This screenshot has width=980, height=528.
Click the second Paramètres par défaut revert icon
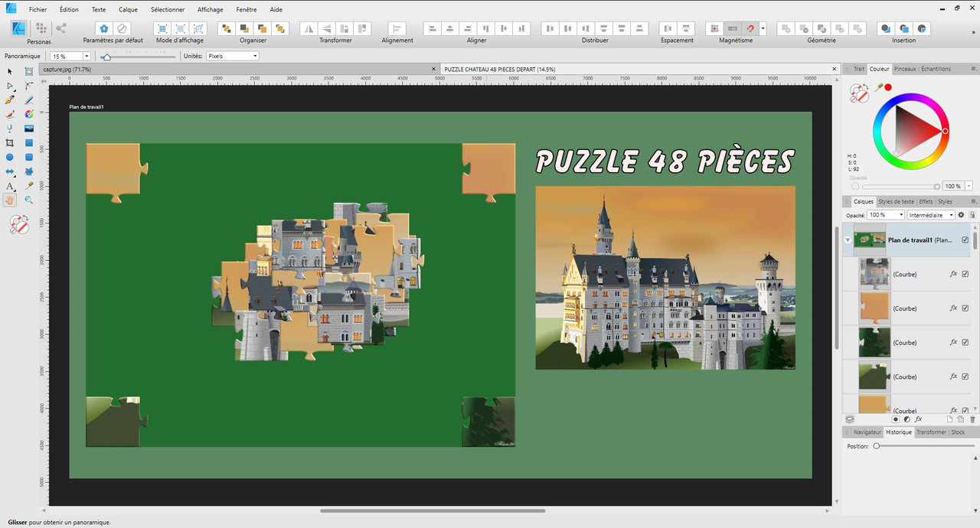[x=121, y=28]
